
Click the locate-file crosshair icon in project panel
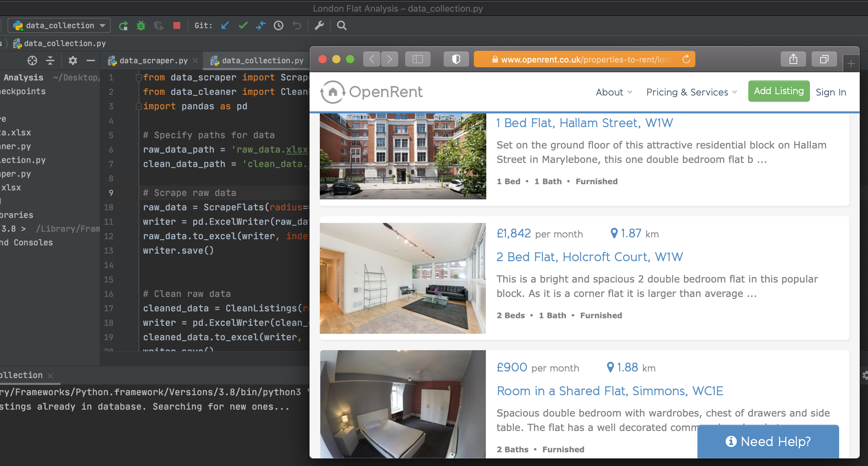pyautogui.click(x=32, y=61)
